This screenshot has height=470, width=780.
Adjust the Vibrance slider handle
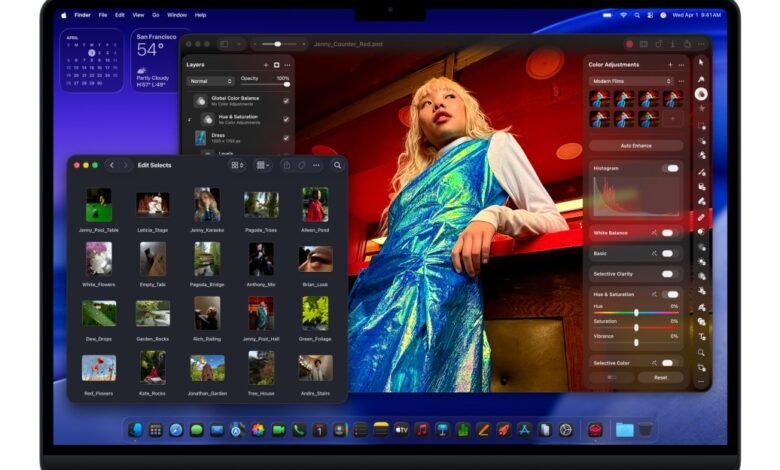pos(636,342)
